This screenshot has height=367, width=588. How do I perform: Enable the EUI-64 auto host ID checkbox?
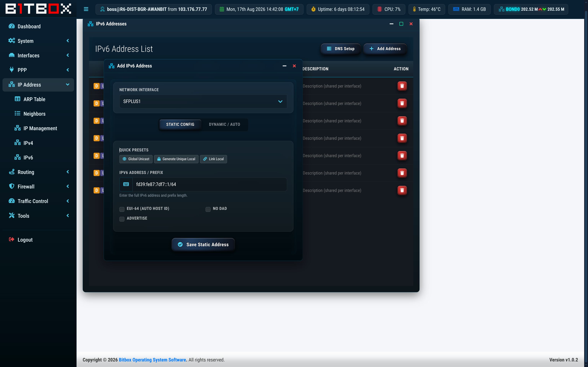point(122,209)
